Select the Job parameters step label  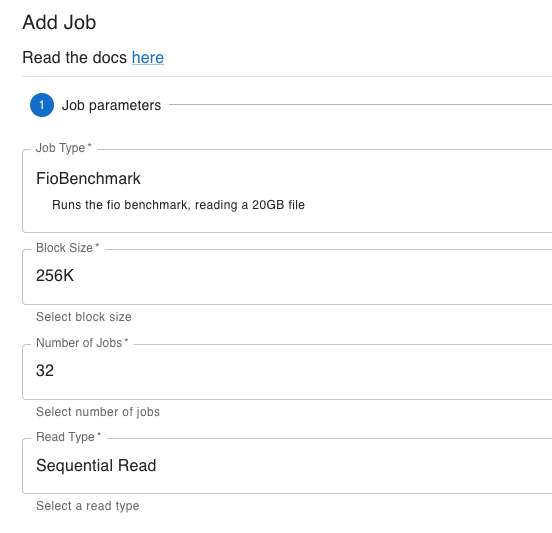[x=111, y=105]
